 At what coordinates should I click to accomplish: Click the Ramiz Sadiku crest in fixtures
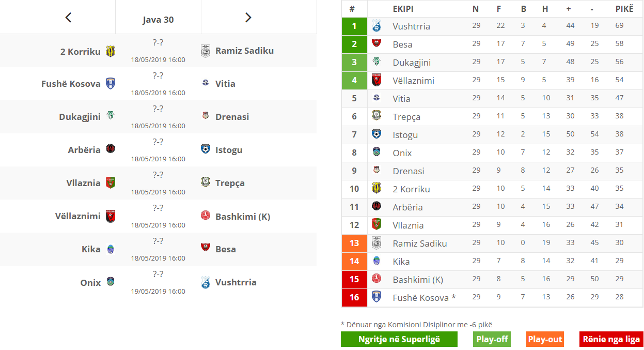click(x=206, y=51)
